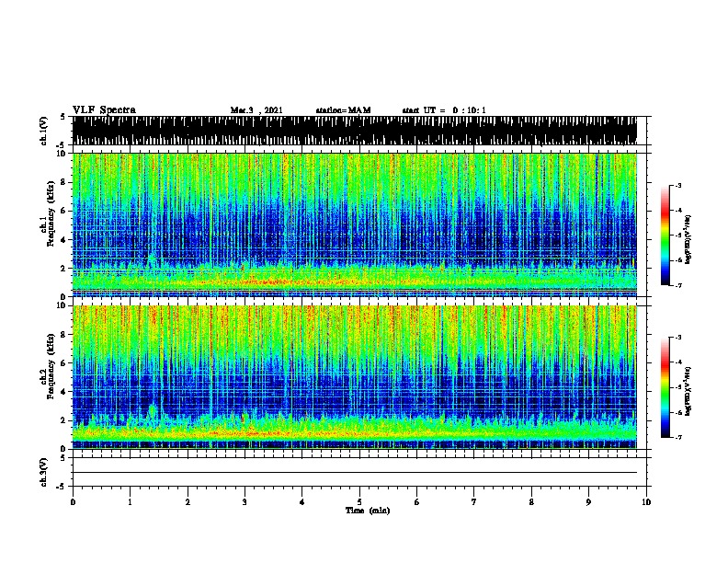This screenshot has width=728, height=563.
Task: Click the "VLF Spectra" plot title
Action: pos(104,110)
